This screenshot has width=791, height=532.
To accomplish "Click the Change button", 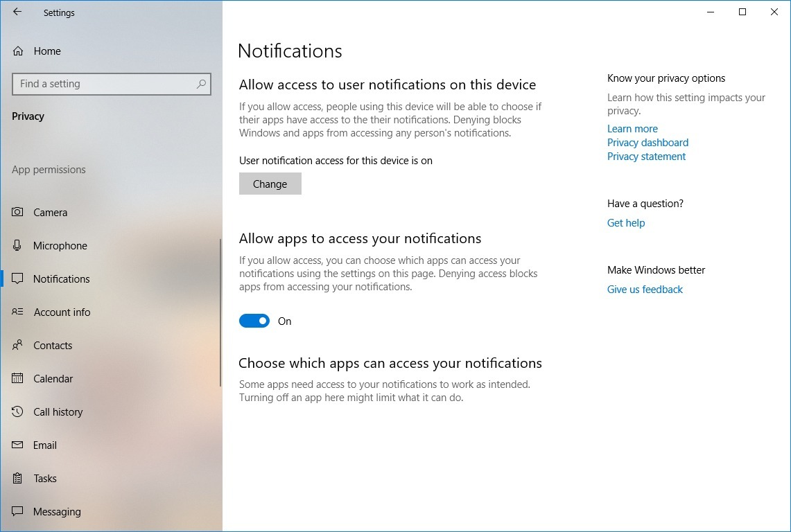I will 270,184.
